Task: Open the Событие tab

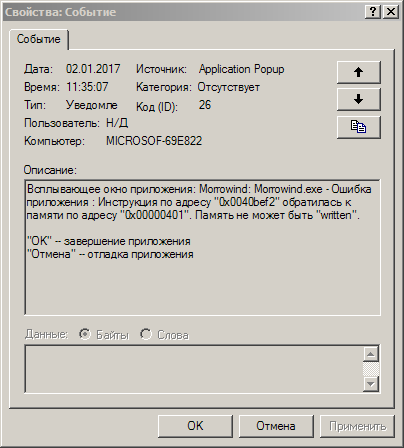Action: [39, 39]
